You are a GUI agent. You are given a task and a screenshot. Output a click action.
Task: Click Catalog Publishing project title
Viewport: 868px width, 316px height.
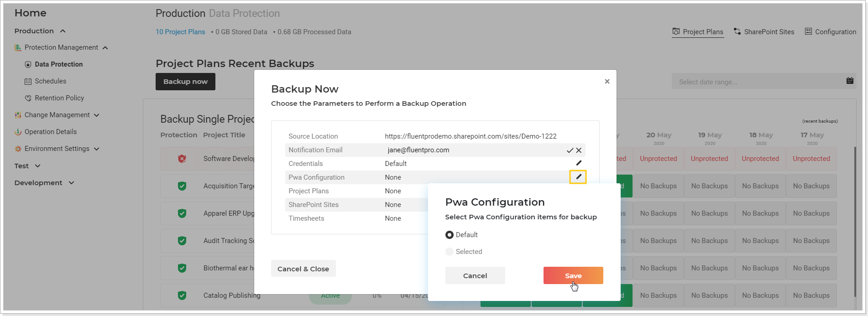pyautogui.click(x=232, y=295)
